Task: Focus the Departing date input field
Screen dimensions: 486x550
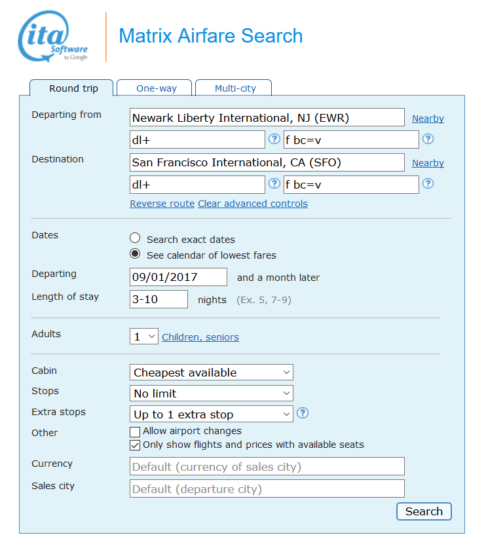Action: (178, 277)
